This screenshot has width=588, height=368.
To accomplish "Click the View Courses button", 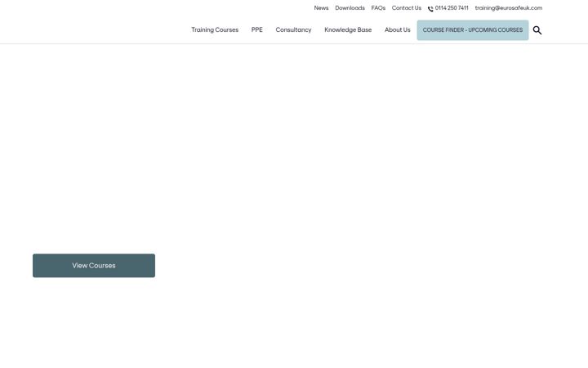I will click(94, 266).
